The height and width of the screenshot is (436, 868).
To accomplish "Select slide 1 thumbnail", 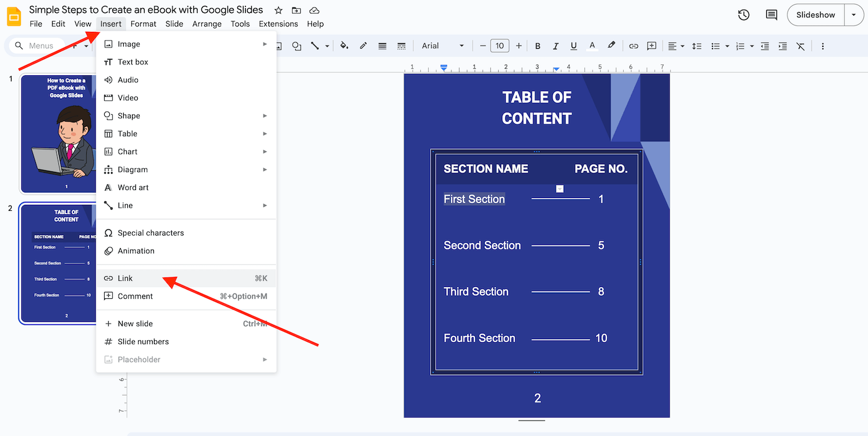I will [x=58, y=133].
